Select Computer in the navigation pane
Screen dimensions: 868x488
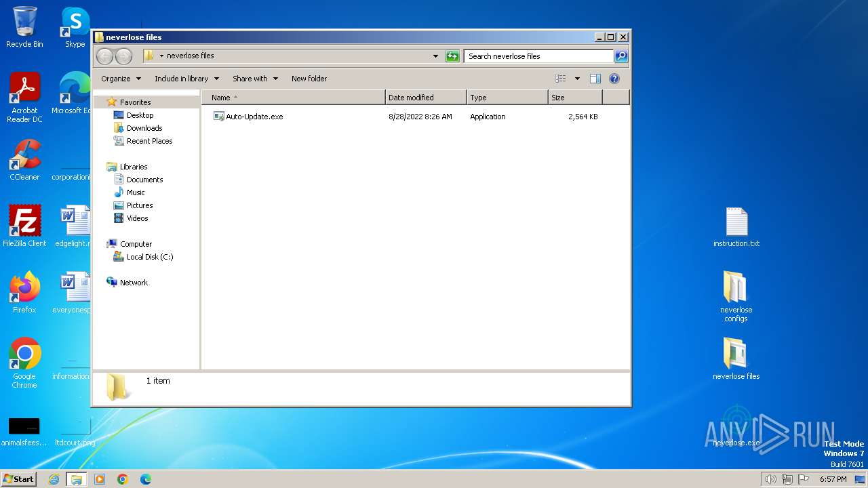coord(136,244)
